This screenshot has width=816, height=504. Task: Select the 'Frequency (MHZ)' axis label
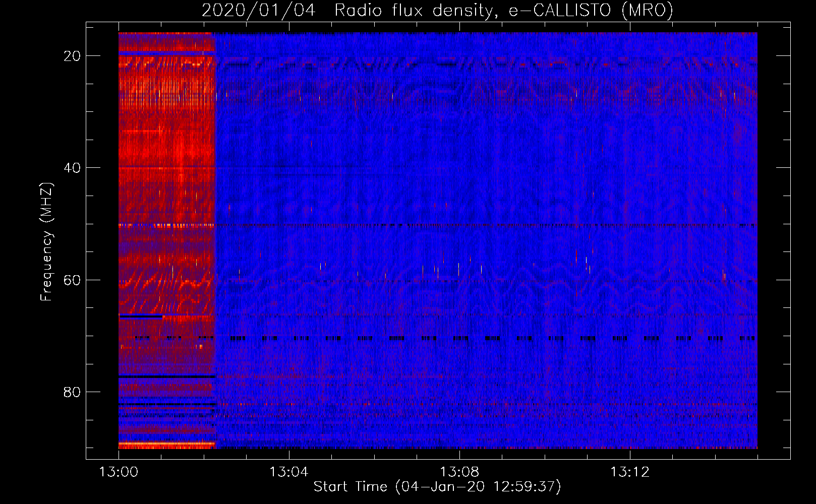point(46,242)
